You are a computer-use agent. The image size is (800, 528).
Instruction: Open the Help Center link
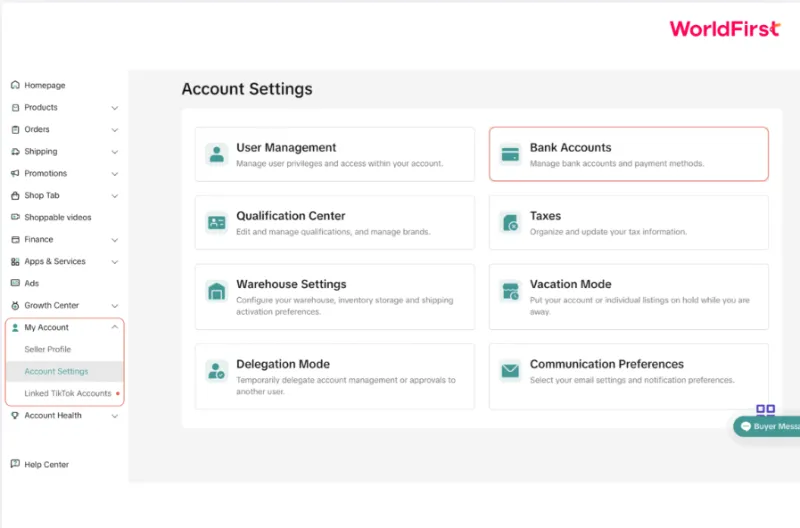(x=46, y=464)
